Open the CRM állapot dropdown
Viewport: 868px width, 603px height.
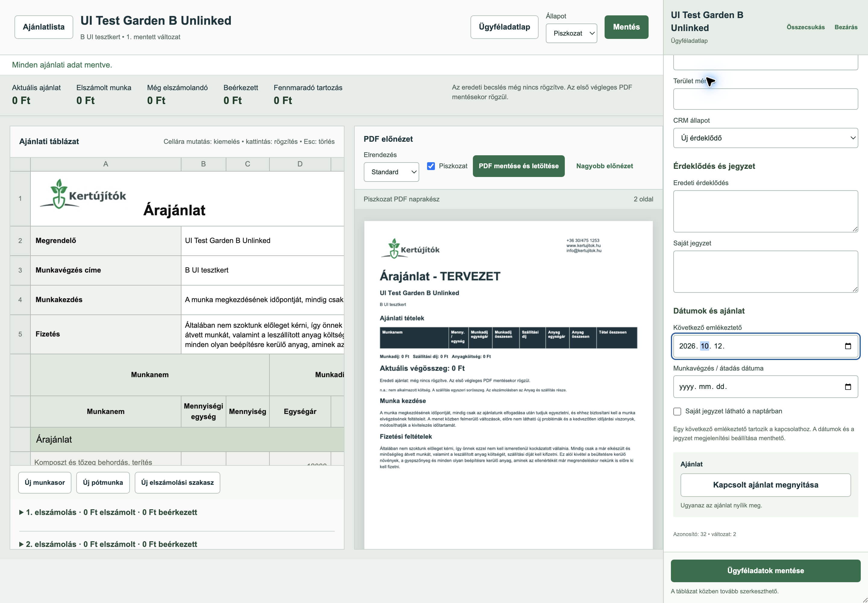(x=765, y=138)
